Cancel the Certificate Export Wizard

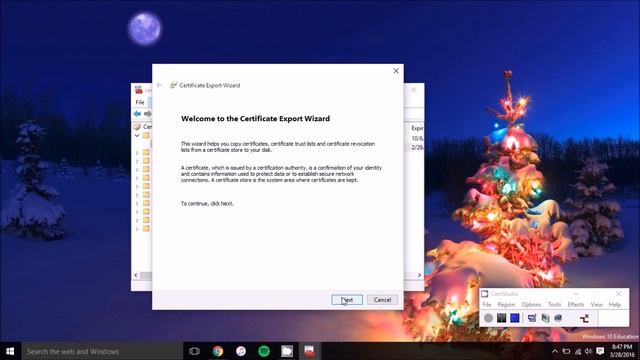tap(382, 300)
